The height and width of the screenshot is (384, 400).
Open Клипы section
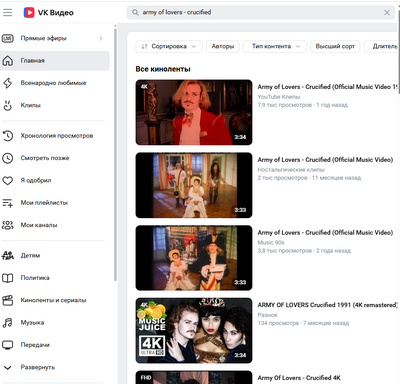[x=55, y=105]
